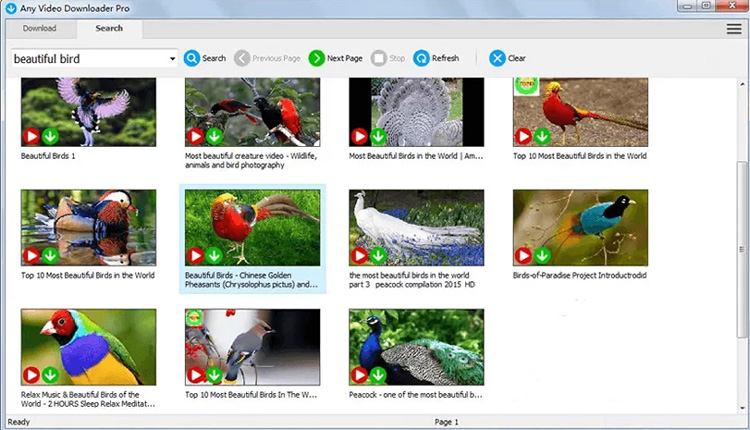
Task: Download 'Most Beautiful Birds in the World | Am...' video
Action: click(x=378, y=136)
